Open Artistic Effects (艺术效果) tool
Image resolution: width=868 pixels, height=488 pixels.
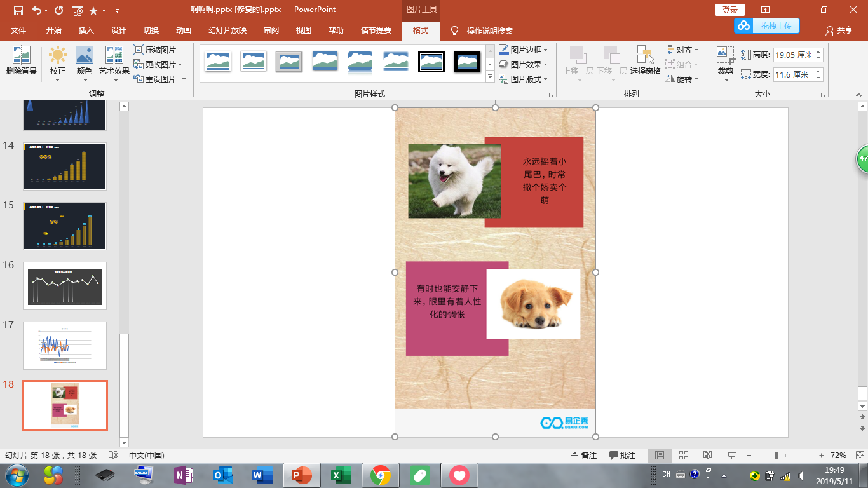(114, 61)
